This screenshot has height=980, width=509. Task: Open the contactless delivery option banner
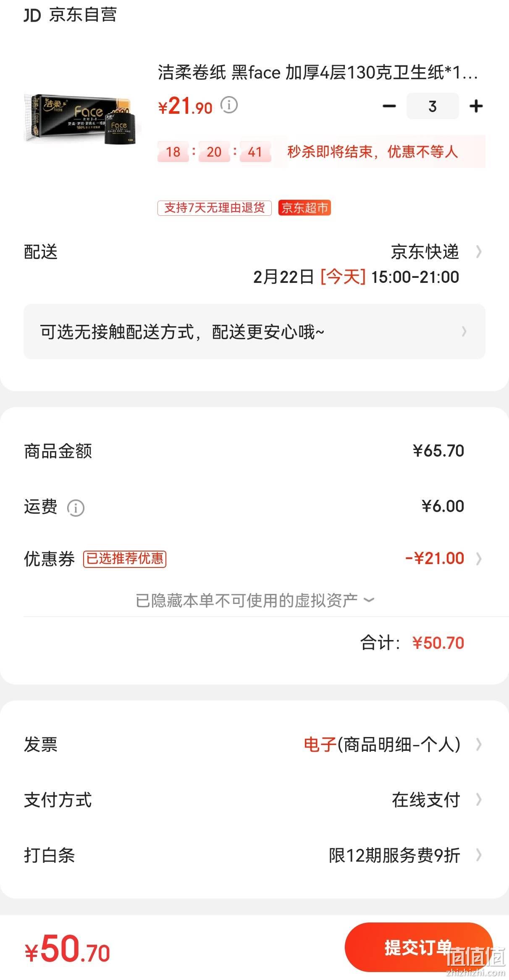tap(254, 332)
